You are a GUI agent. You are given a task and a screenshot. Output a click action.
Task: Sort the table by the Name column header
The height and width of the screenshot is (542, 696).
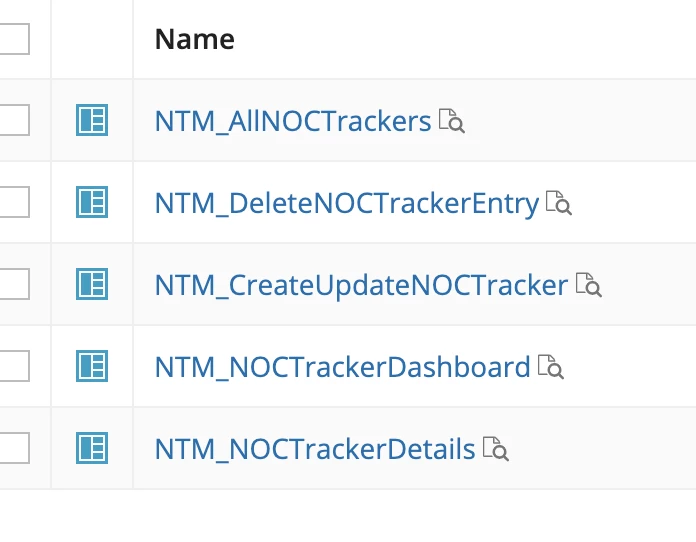click(194, 39)
